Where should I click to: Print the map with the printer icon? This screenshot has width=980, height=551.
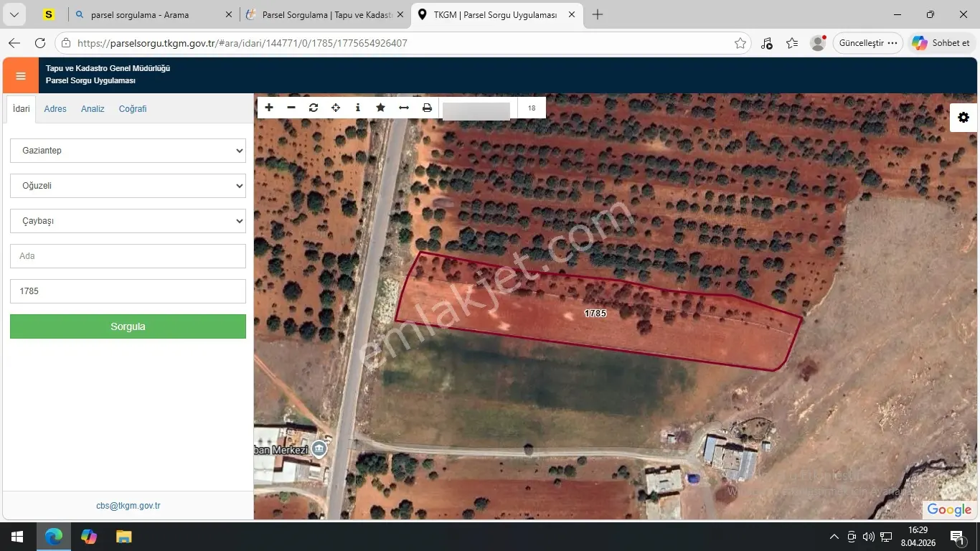(x=427, y=108)
